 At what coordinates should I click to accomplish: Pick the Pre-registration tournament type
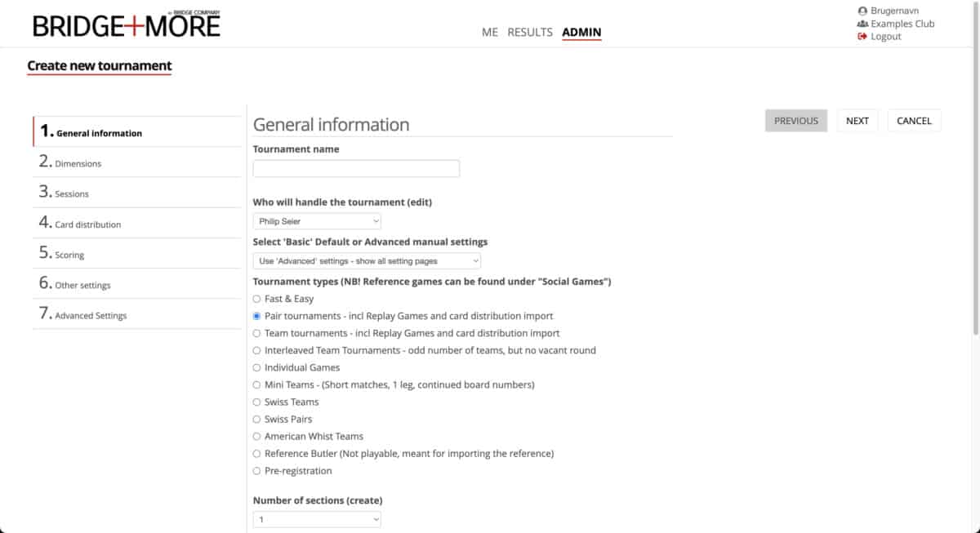(257, 471)
